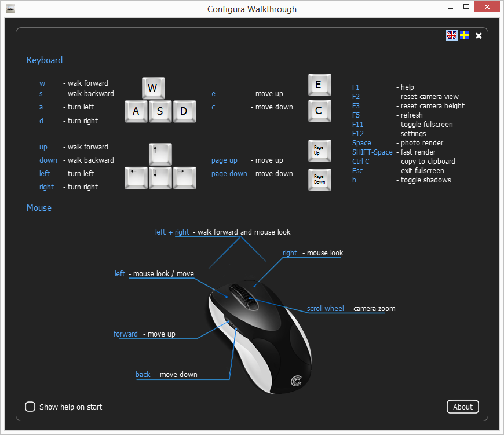Viewport: 504px width, 435px height.
Task: Switch language to English flag
Action: [x=452, y=35]
